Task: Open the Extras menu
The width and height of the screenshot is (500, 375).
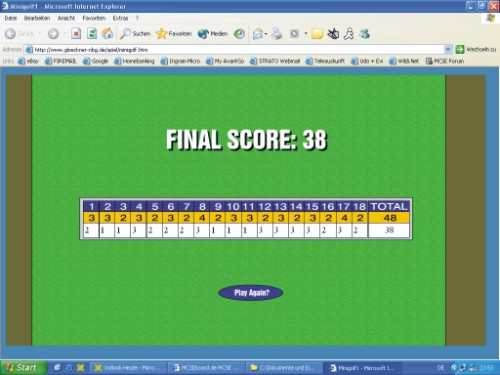Action: (120, 18)
